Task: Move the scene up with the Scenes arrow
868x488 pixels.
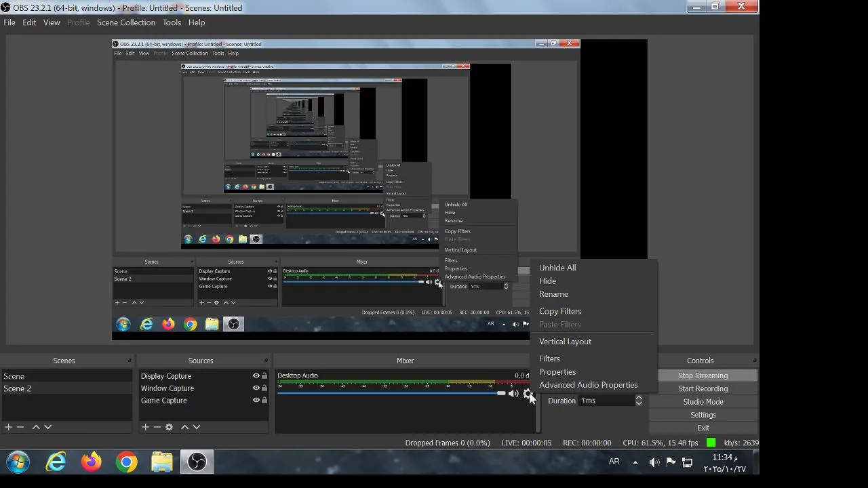Action: click(36, 427)
